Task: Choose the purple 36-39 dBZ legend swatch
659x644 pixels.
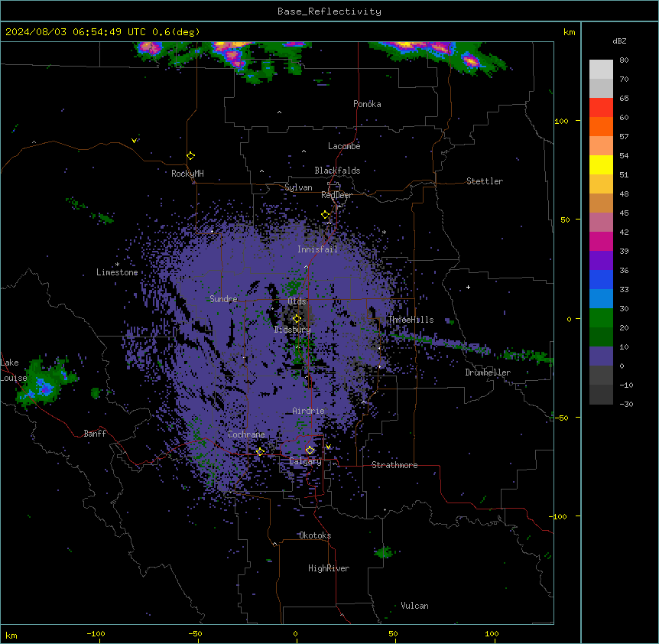Action: pos(601,261)
